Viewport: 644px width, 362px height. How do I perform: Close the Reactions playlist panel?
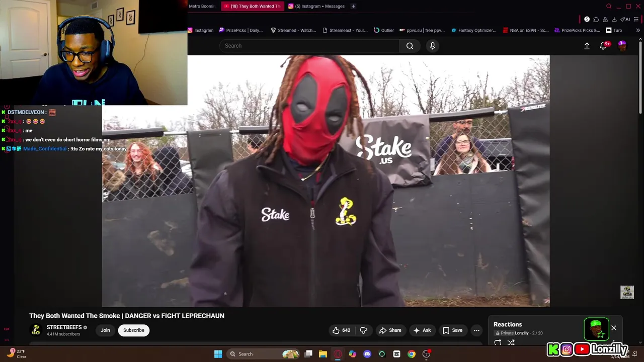(x=614, y=328)
